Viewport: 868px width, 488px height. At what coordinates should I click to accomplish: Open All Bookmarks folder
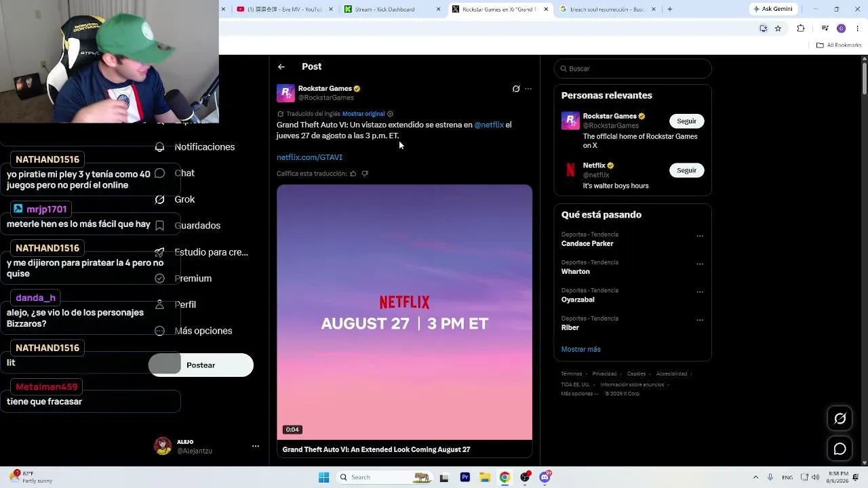click(839, 45)
